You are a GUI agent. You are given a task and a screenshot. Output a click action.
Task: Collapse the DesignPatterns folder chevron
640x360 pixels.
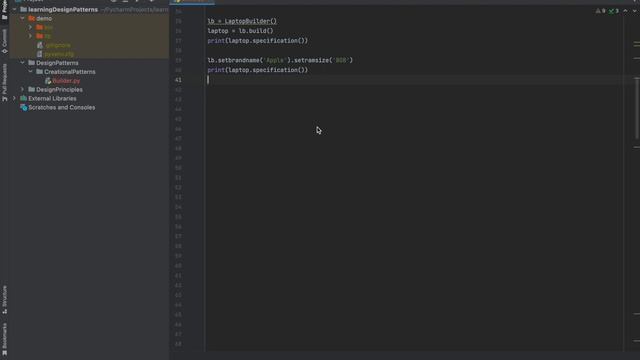(x=22, y=63)
